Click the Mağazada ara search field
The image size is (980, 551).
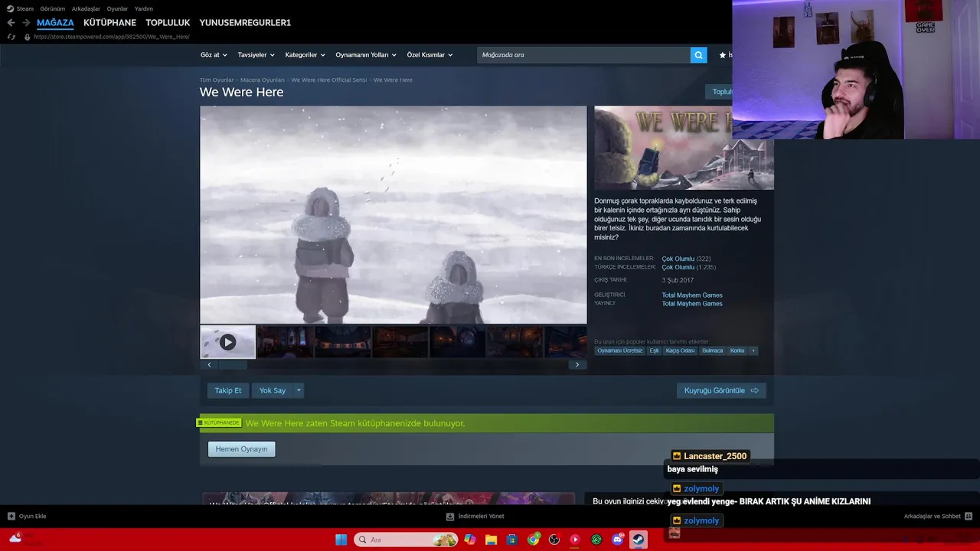tap(583, 55)
